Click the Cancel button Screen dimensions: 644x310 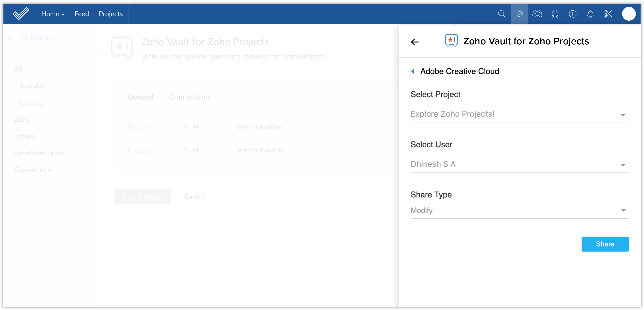(194, 196)
